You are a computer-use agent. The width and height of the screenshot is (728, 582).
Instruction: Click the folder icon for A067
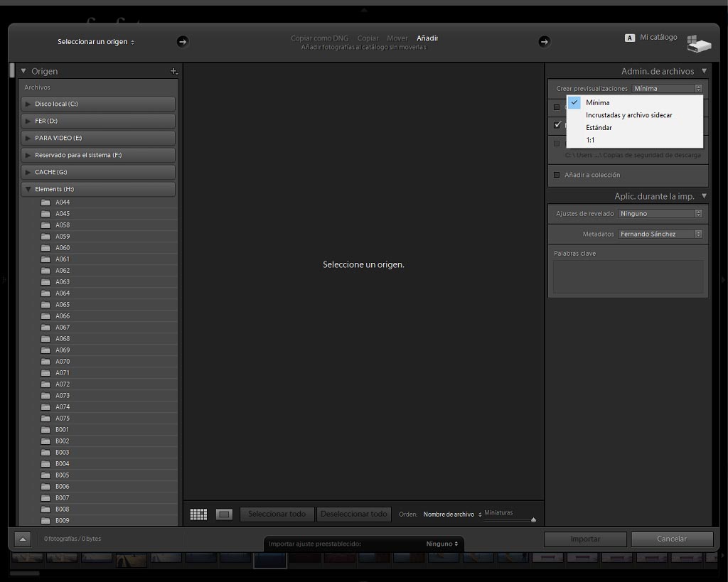coord(45,327)
